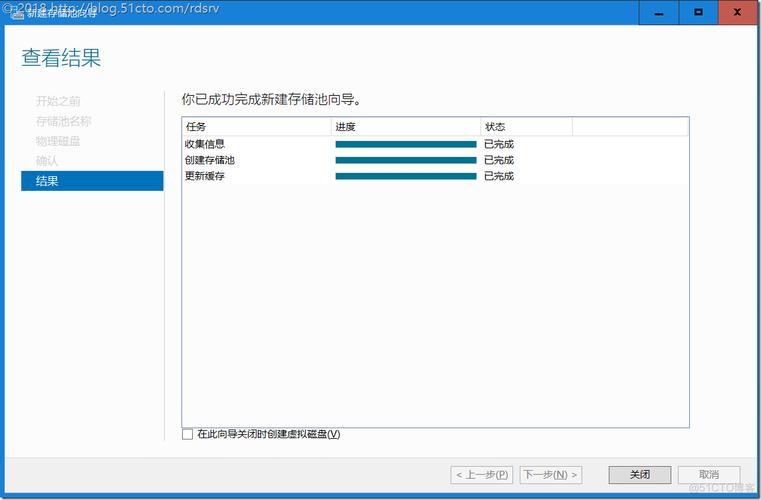Select the 更新缓存 task row

click(435, 176)
